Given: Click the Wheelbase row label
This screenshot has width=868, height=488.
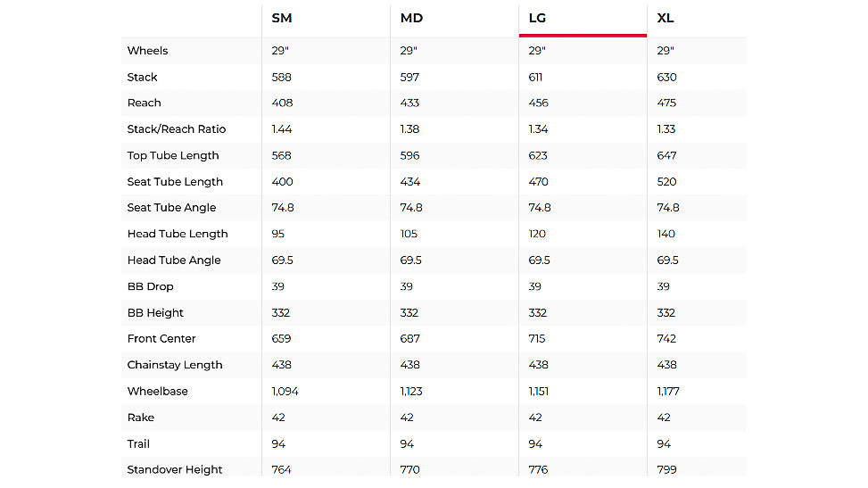Looking at the screenshot, I should pyautogui.click(x=158, y=392).
